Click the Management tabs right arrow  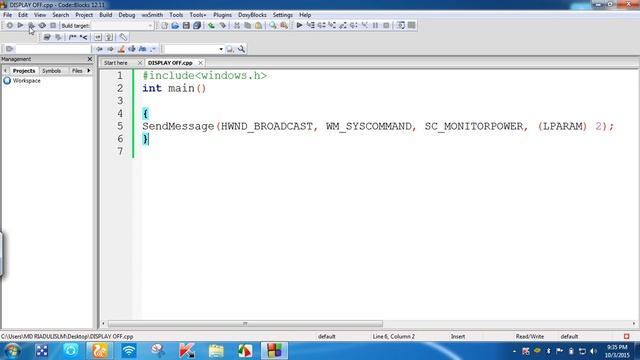click(x=89, y=71)
